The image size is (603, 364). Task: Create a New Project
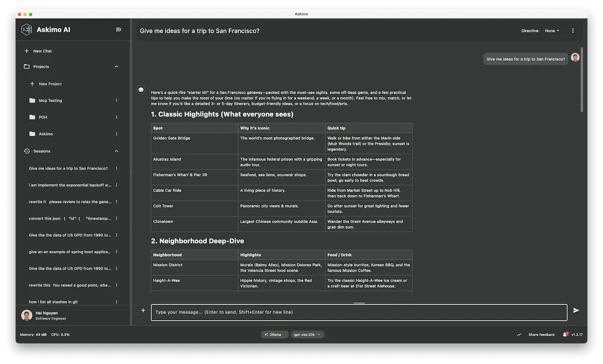(50, 84)
